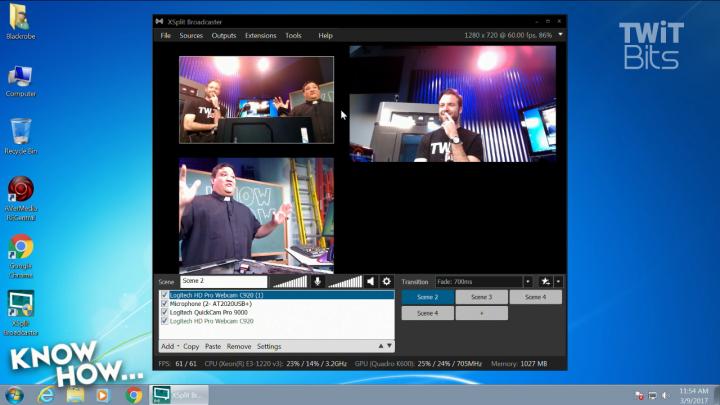Screen dimensions: 720x405
Task: Mute the microphone using the mic icon
Action: click(x=318, y=282)
